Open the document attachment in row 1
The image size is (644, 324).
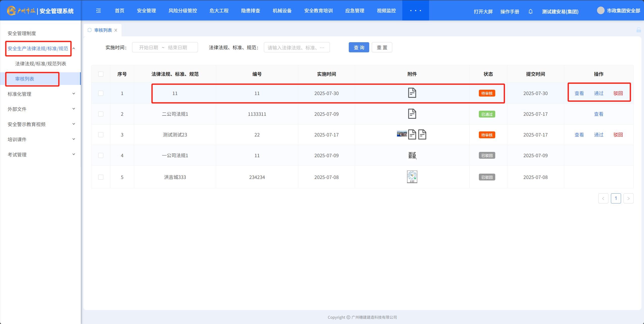tap(412, 93)
